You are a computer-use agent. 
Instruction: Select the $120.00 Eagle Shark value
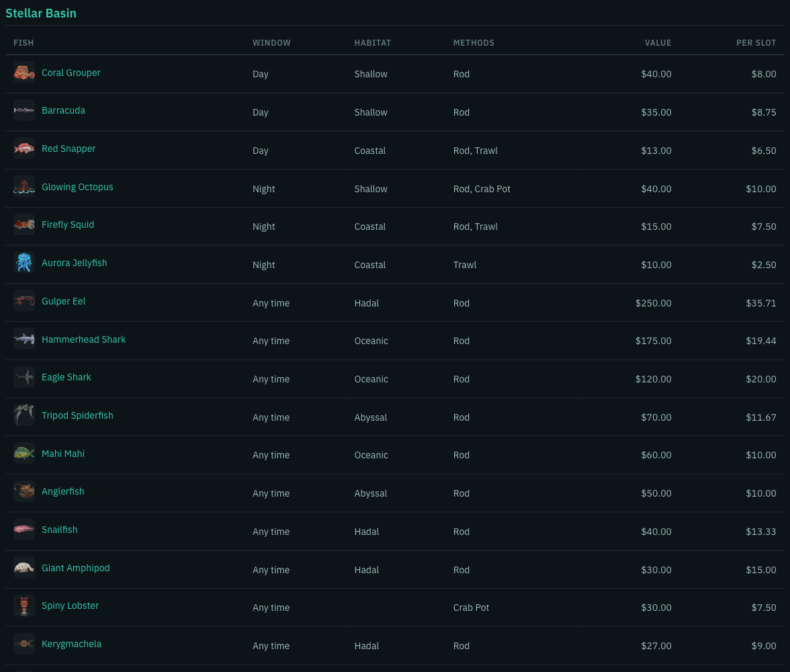pyautogui.click(x=653, y=379)
